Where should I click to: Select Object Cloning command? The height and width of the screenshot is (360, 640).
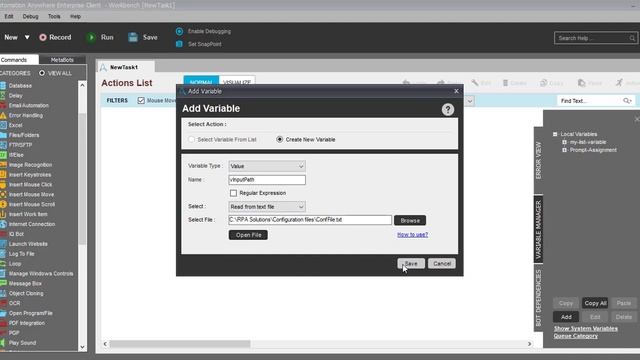[x=26, y=293]
